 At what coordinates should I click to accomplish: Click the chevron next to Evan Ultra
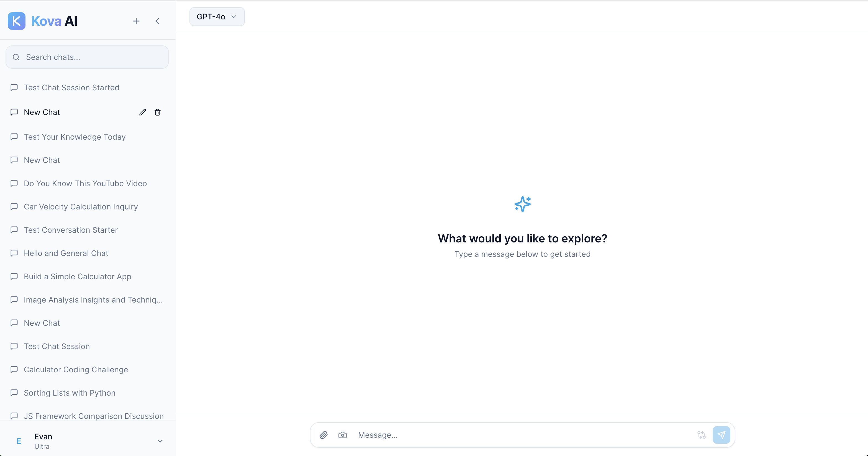point(160,441)
